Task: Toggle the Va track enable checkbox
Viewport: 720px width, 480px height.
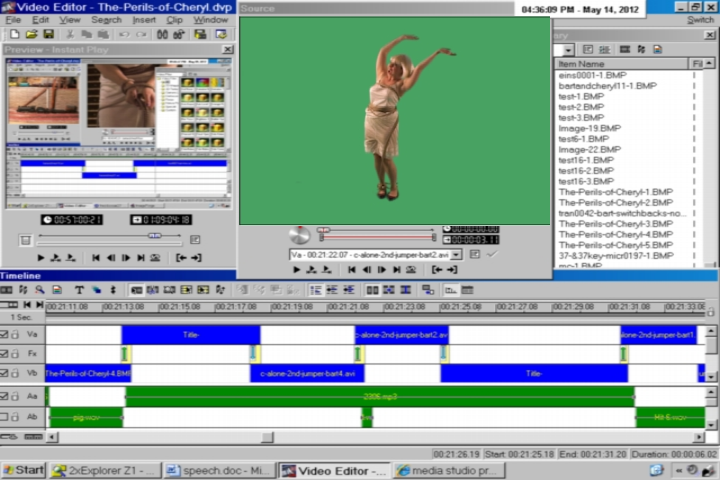Action: (x=4, y=334)
